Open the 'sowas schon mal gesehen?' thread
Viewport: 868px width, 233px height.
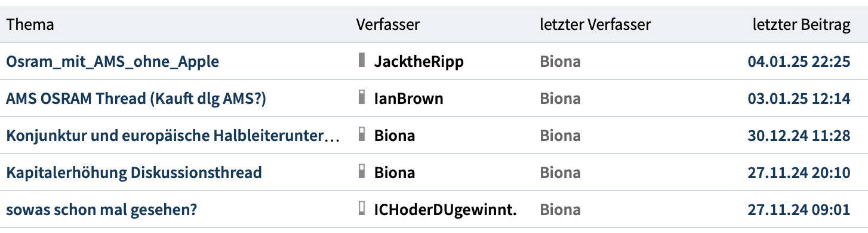[x=101, y=210]
